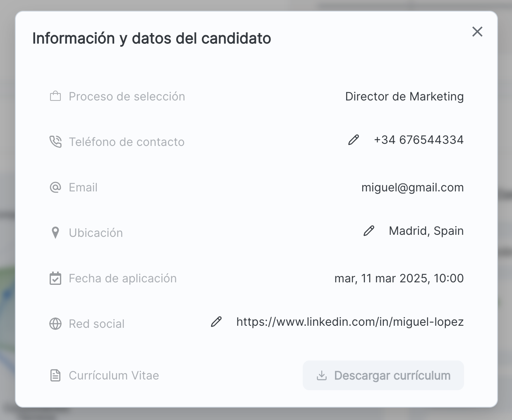
Task: Click the Descargar currículum button
Action: [383, 375]
